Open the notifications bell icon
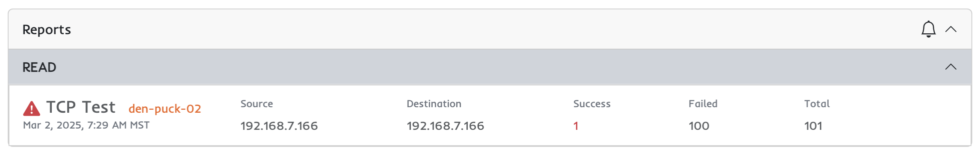This screenshot has width=980, height=158. click(x=928, y=29)
